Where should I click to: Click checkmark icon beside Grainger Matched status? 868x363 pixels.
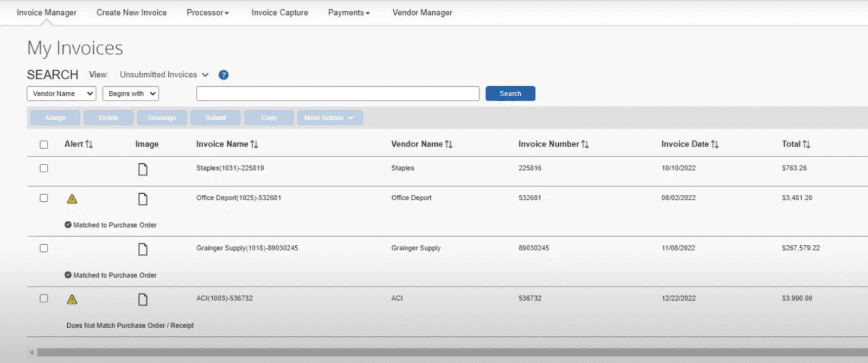click(68, 275)
